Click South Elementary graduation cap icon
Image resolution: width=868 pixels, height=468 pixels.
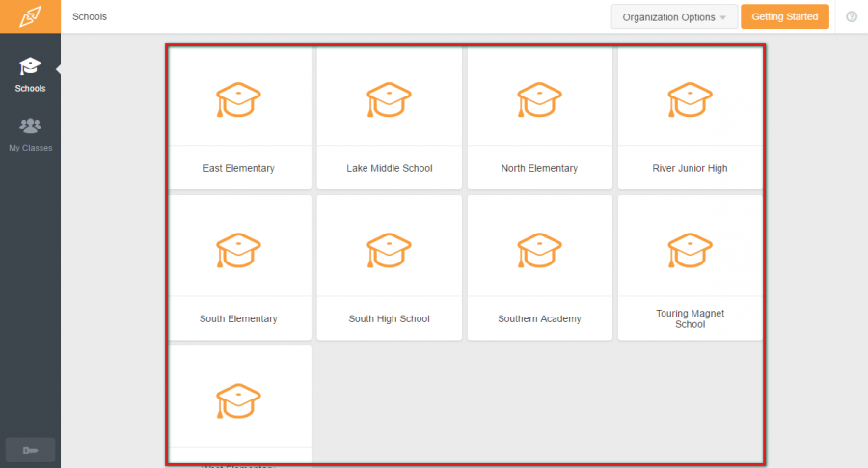[x=238, y=250]
